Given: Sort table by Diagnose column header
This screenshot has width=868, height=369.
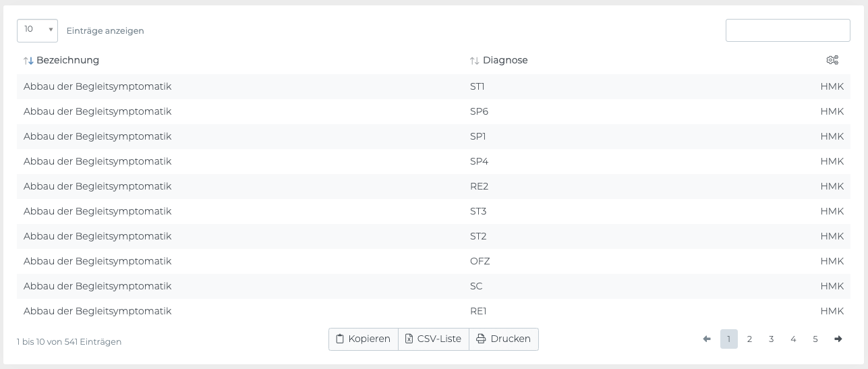Looking at the screenshot, I should 505,60.
